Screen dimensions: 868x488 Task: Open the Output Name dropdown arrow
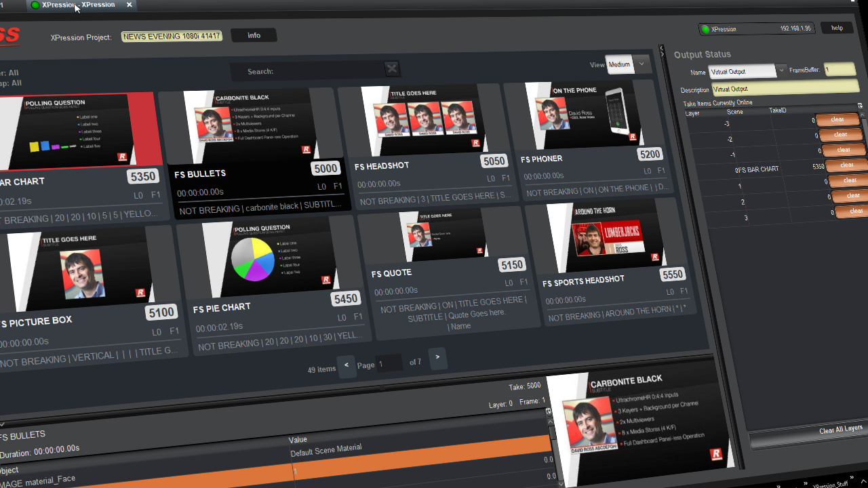781,69
